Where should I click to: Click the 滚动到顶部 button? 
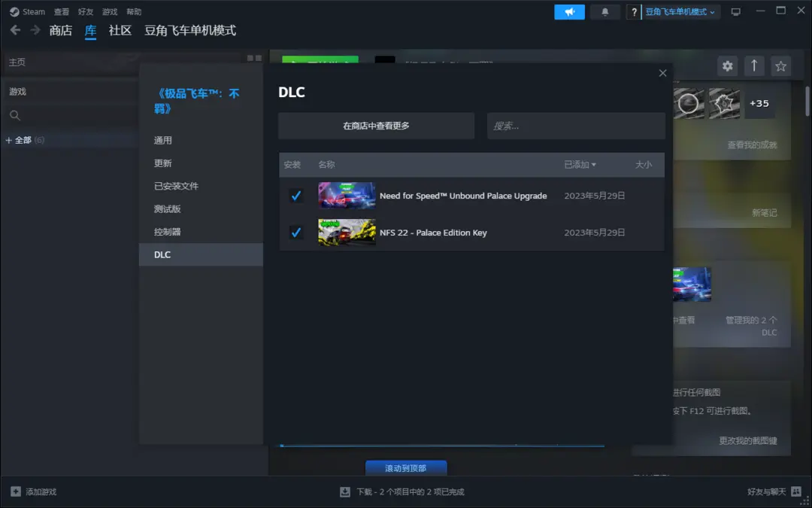point(406,468)
